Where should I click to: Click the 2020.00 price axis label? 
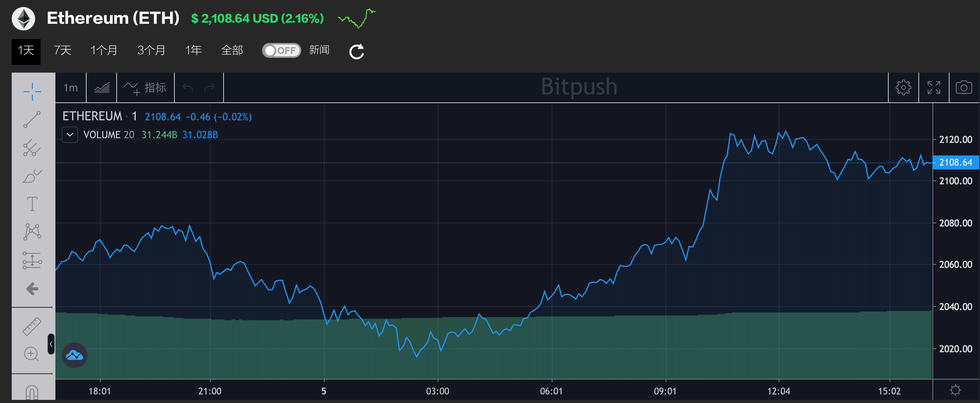[x=956, y=349]
